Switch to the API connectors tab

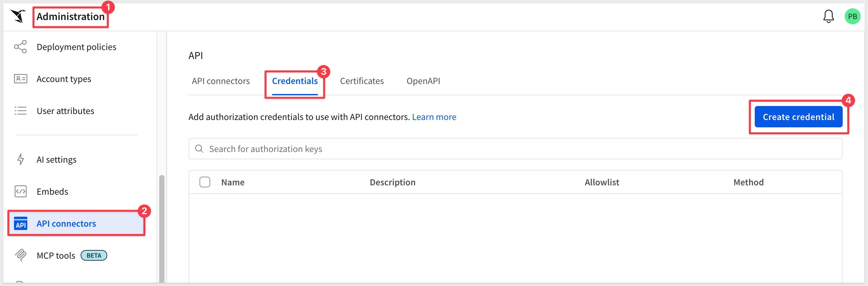[x=221, y=81]
